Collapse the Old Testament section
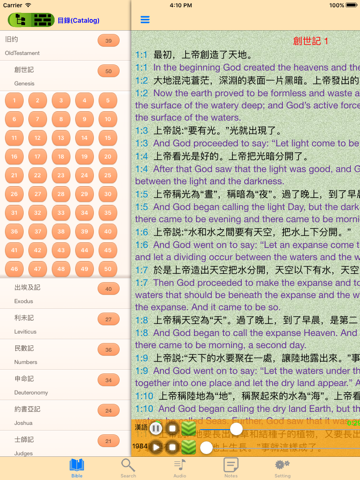360x480 pixels. 65,45
